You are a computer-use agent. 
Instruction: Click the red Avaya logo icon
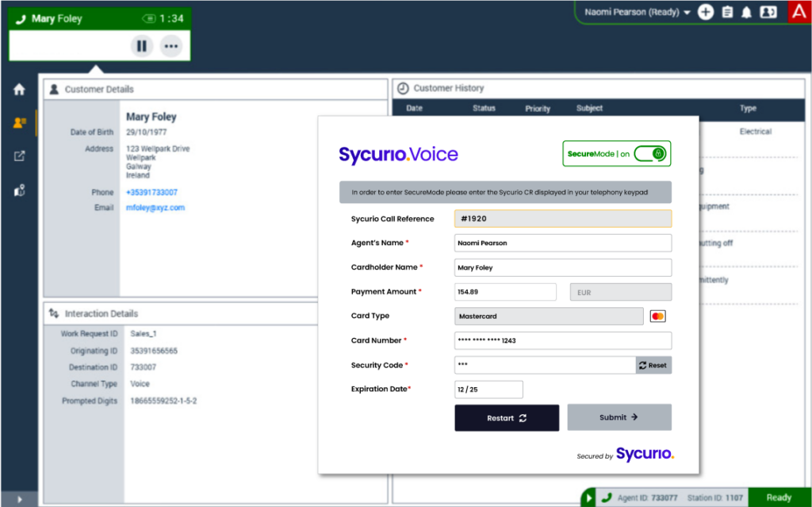click(x=799, y=11)
